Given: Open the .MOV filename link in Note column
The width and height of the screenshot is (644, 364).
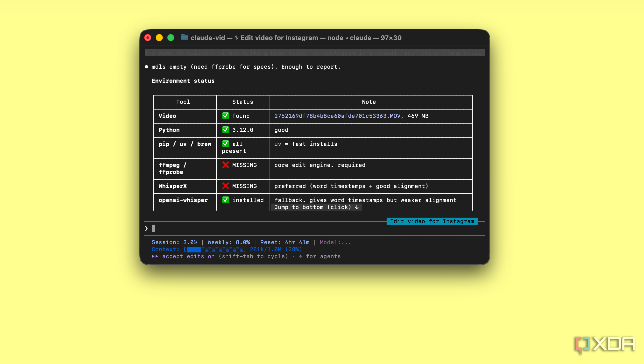Looking at the screenshot, I should [x=337, y=116].
